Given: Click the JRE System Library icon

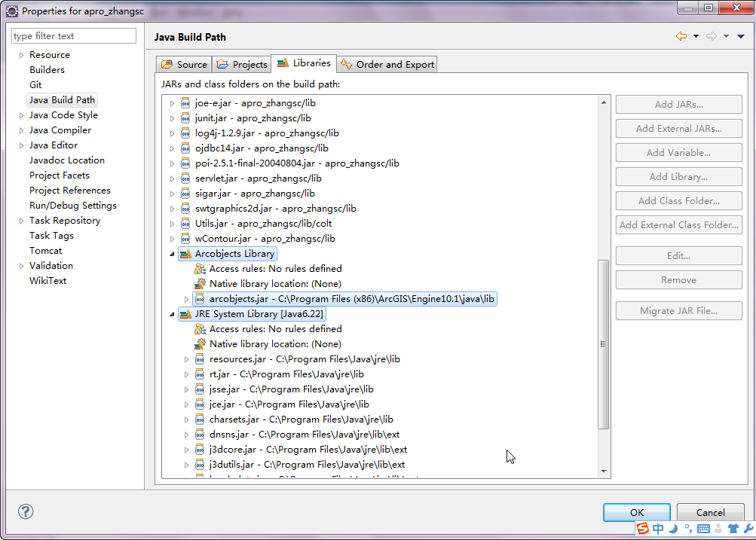Looking at the screenshot, I should click(185, 314).
